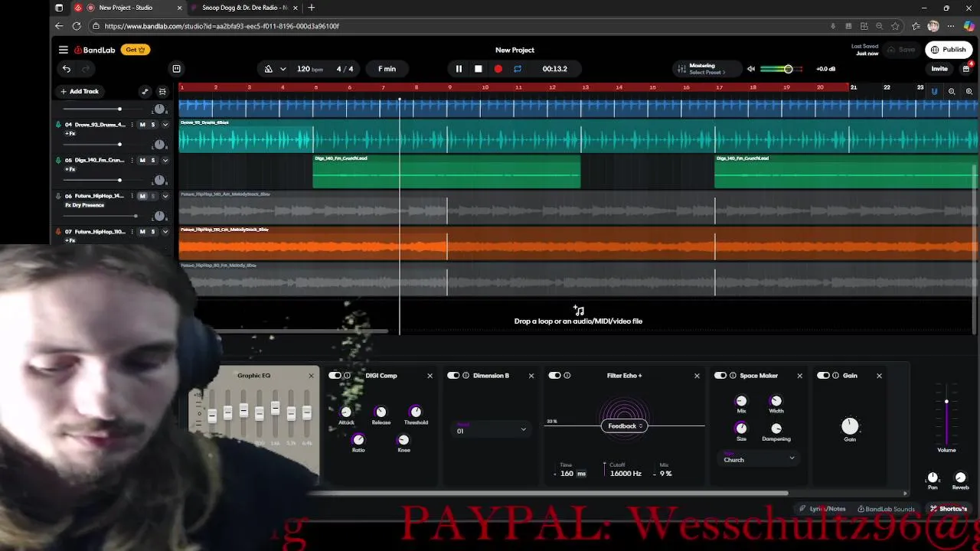Remove the Space Maker effect
The width and height of the screenshot is (980, 551).
point(799,376)
